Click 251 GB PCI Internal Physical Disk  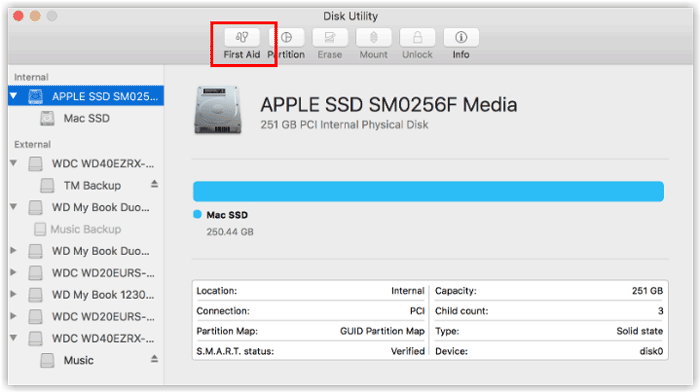tap(344, 125)
